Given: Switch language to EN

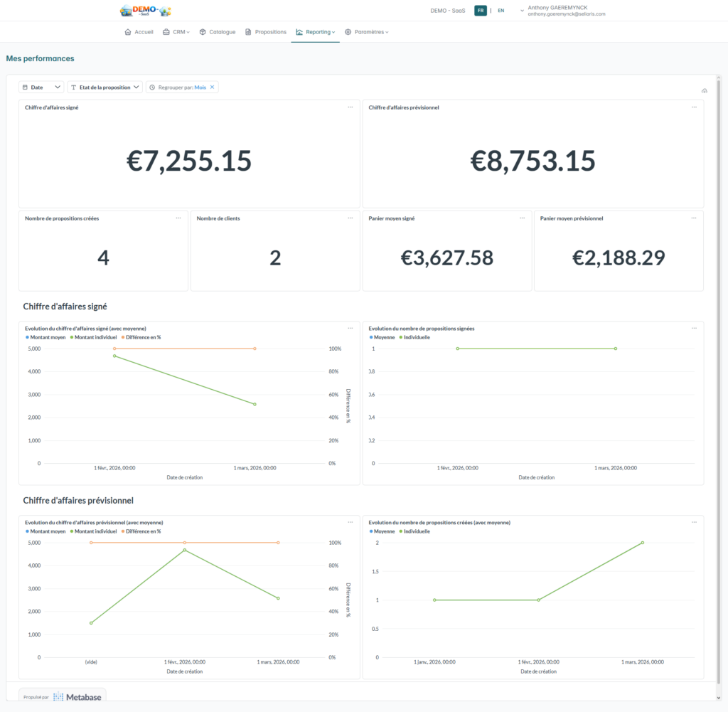Looking at the screenshot, I should click(500, 11).
